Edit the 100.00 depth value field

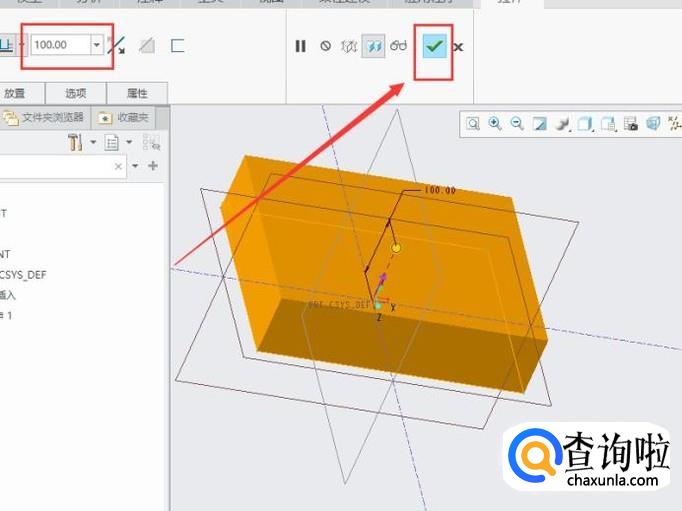click(x=61, y=45)
